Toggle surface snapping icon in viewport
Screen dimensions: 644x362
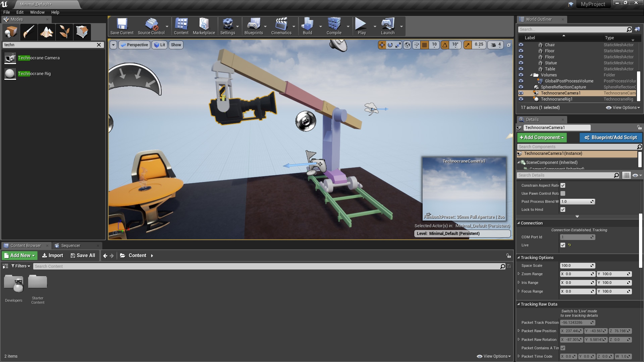click(x=416, y=45)
